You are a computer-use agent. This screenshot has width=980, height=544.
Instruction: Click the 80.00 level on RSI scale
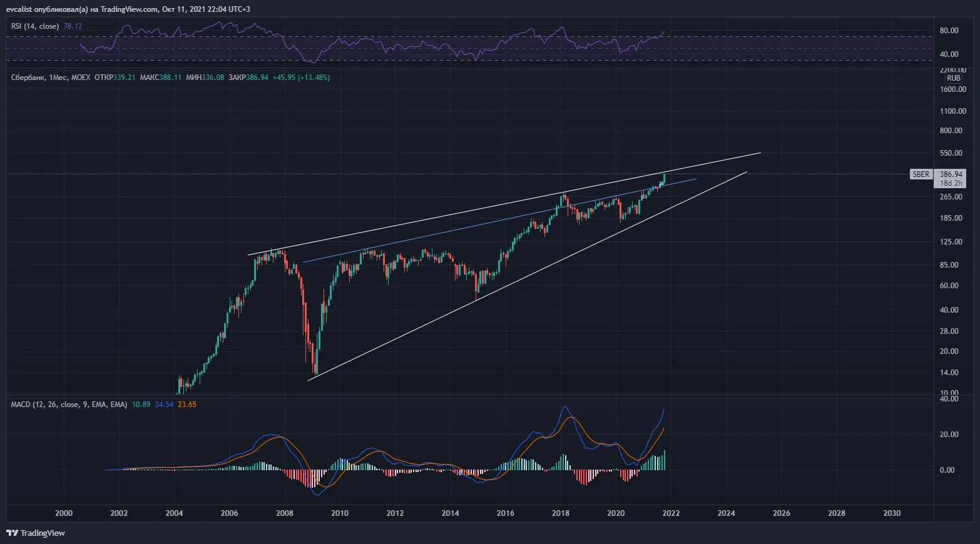tap(949, 31)
